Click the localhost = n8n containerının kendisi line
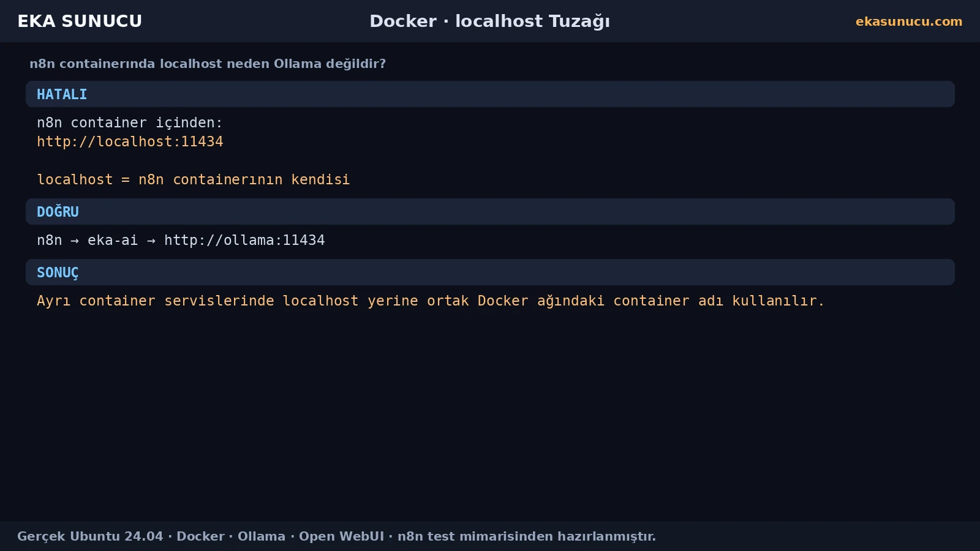The width and height of the screenshot is (980, 551). click(194, 179)
